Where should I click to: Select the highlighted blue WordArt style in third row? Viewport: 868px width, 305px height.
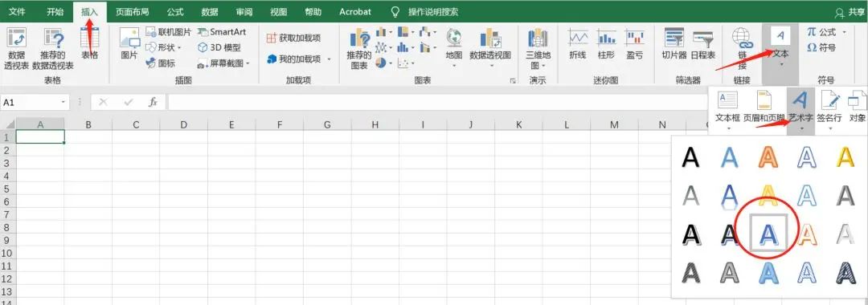768,234
